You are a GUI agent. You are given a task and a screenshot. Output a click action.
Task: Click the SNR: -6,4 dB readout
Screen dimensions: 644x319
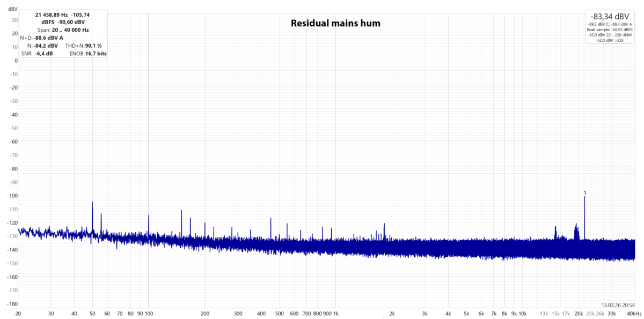(x=37, y=54)
